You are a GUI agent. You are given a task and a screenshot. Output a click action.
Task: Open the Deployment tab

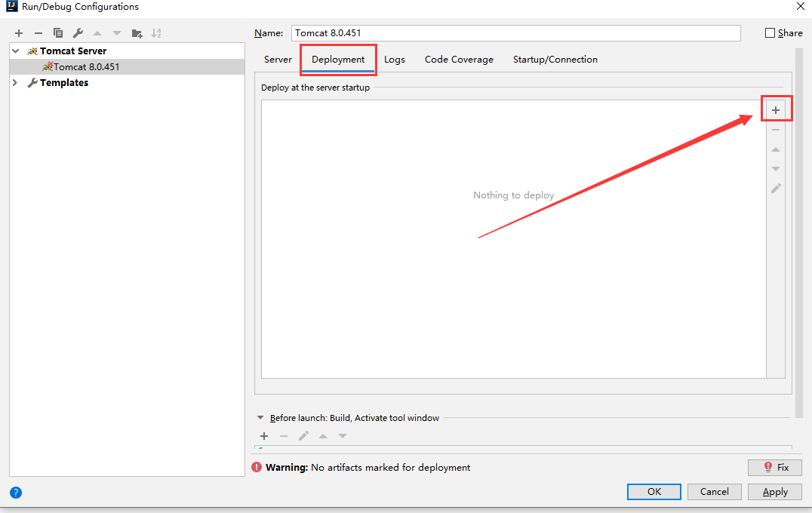(338, 60)
